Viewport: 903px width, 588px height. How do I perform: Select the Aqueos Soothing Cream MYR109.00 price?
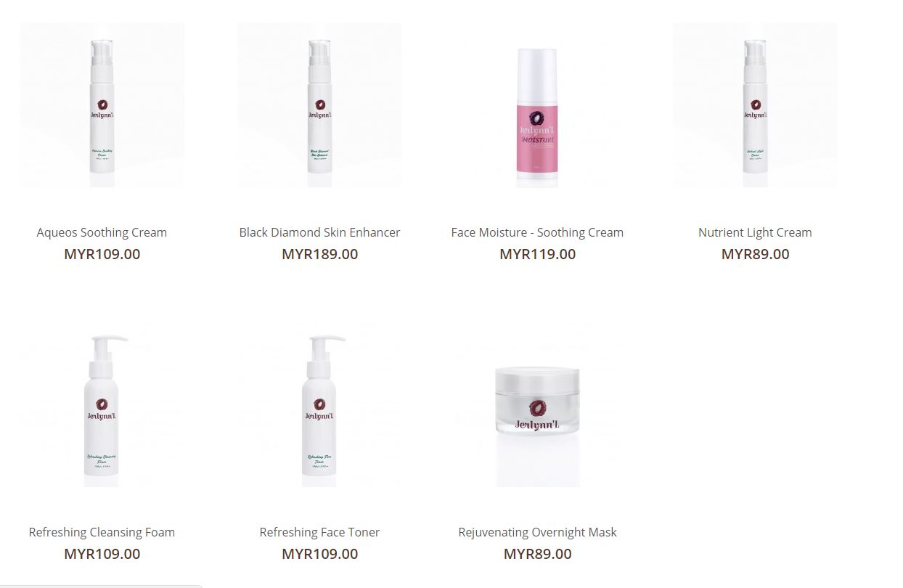[x=102, y=254]
